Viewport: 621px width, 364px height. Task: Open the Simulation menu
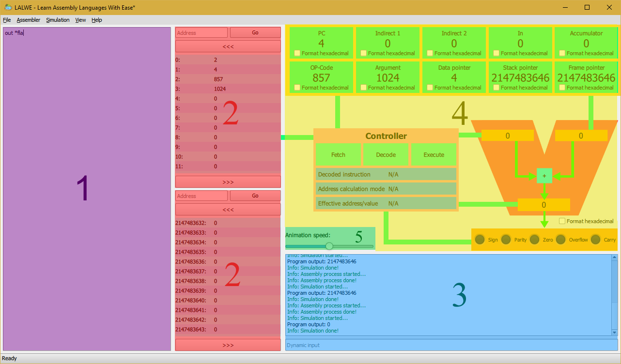click(58, 20)
